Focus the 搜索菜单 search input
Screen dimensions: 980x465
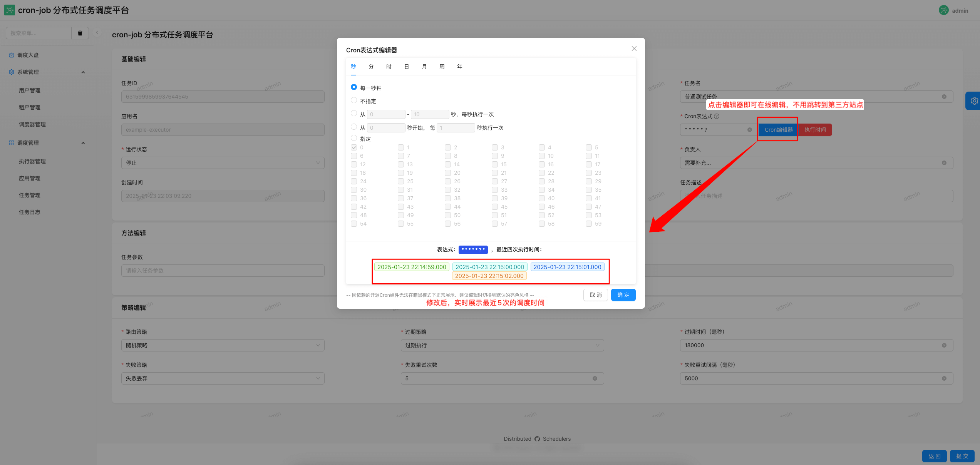(39, 33)
